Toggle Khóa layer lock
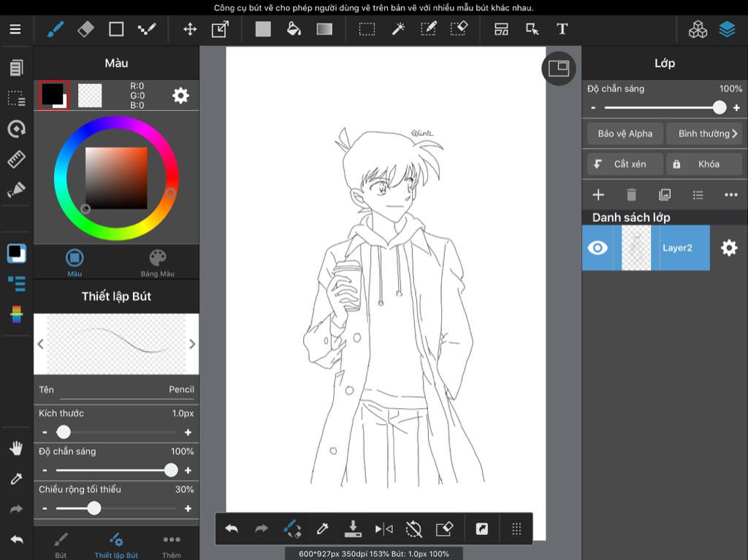This screenshot has width=748, height=560. point(705,164)
